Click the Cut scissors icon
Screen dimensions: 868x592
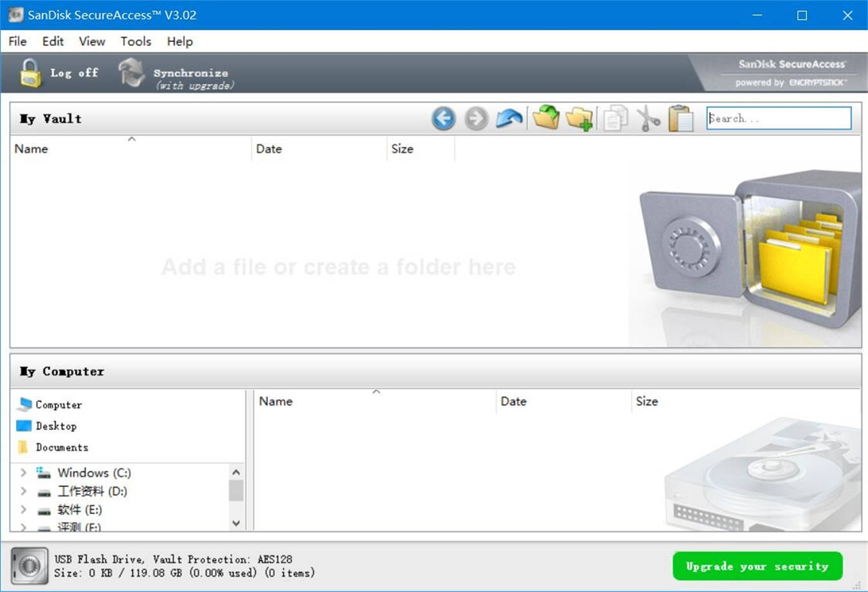pos(648,119)
